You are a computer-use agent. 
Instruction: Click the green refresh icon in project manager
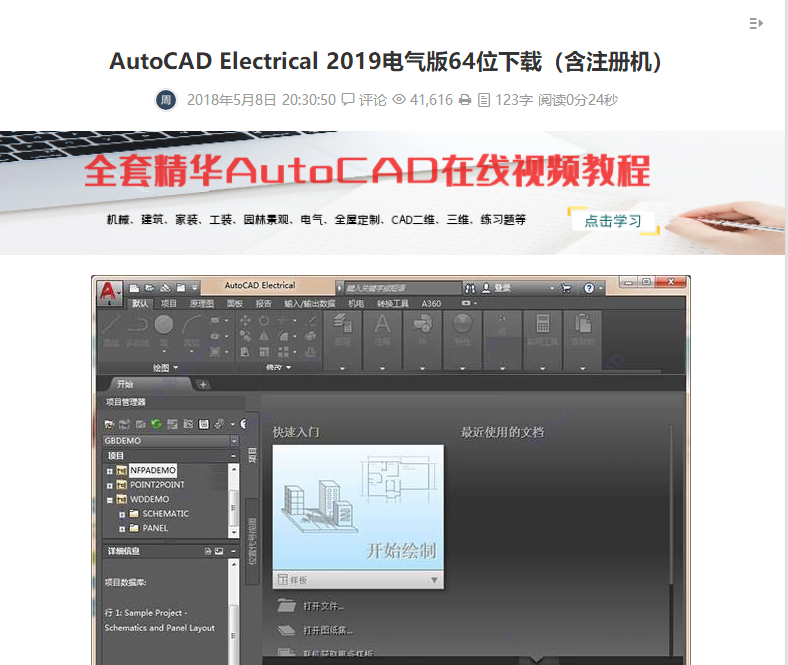(156, 424)
